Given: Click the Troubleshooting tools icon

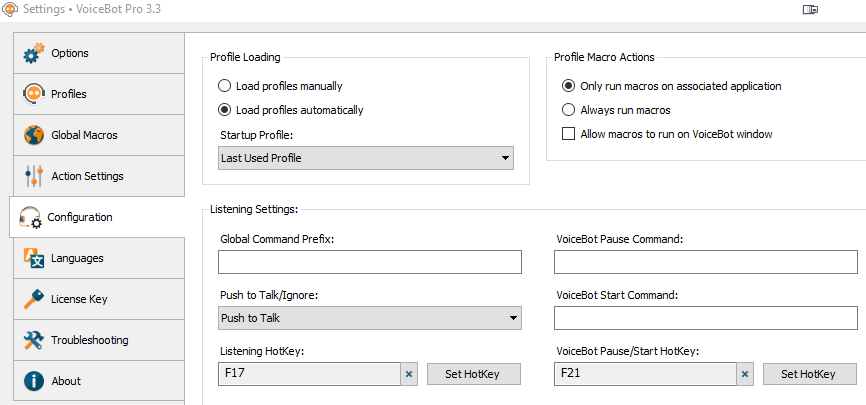Looking at the screenshot, I should 34,340.
